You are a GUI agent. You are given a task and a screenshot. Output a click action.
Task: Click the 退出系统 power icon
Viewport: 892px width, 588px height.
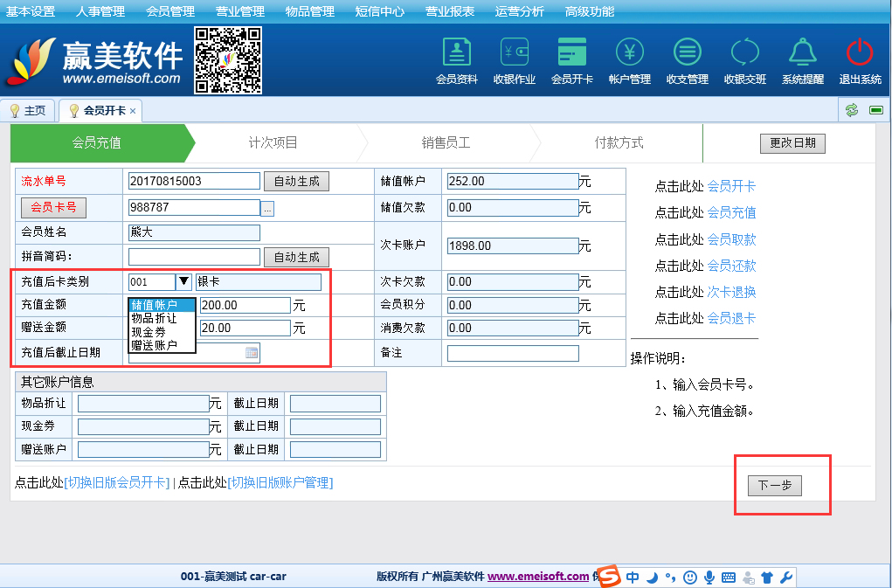tap(860, 54)
